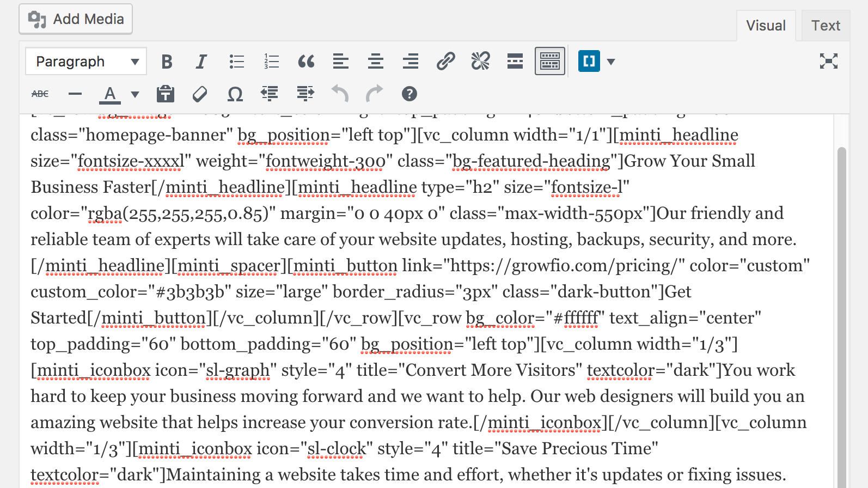This screenshot has height=488, width=868.
Task: Apply blockquote formatting
Action: click(x=306, y=62)
